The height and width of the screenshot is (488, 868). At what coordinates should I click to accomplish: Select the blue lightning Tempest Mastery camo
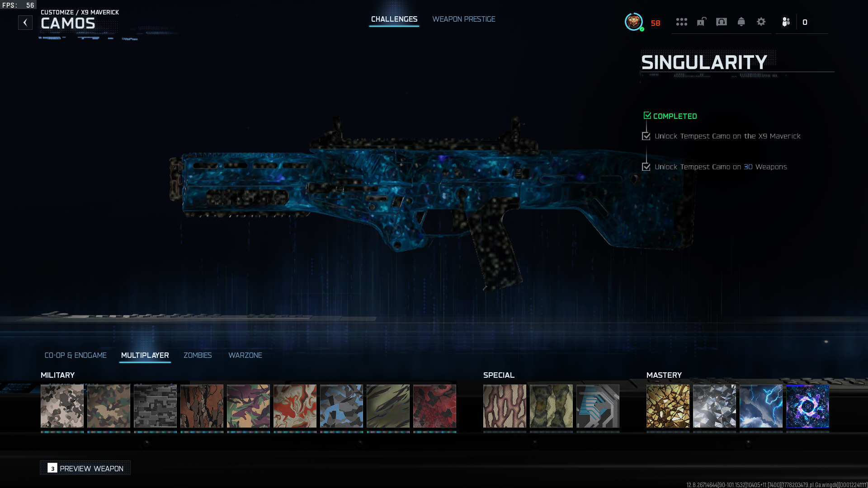tap(761, 406)
